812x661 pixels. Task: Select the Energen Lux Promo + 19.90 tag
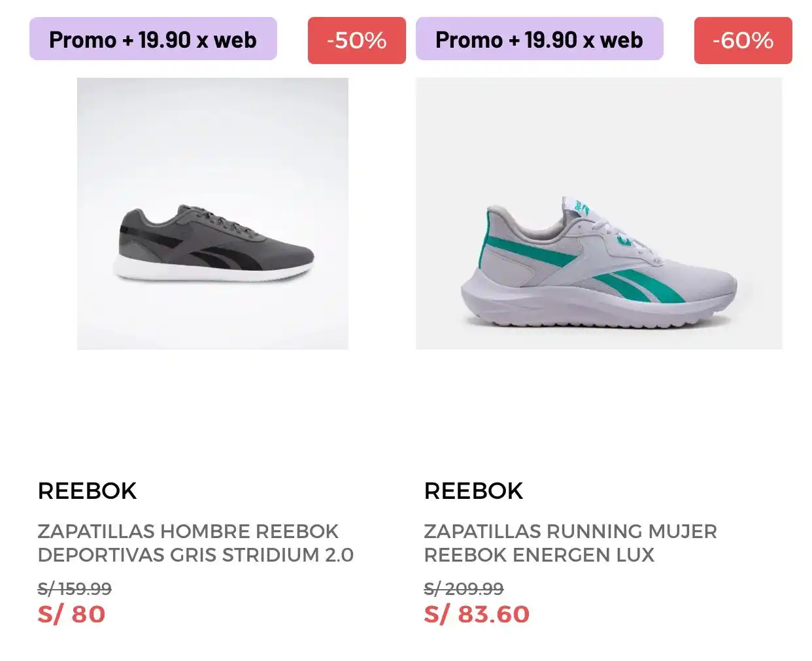(x=539, y=39)
